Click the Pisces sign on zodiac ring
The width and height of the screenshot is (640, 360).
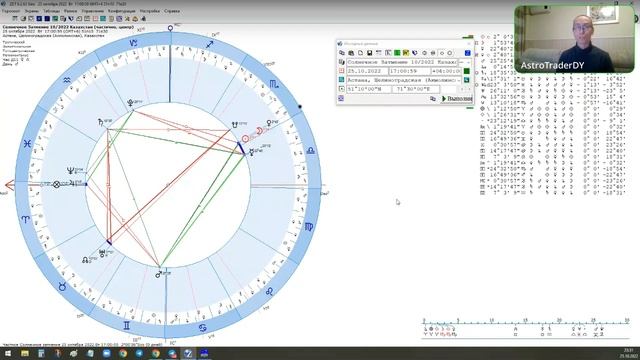(x=27, y=144)
